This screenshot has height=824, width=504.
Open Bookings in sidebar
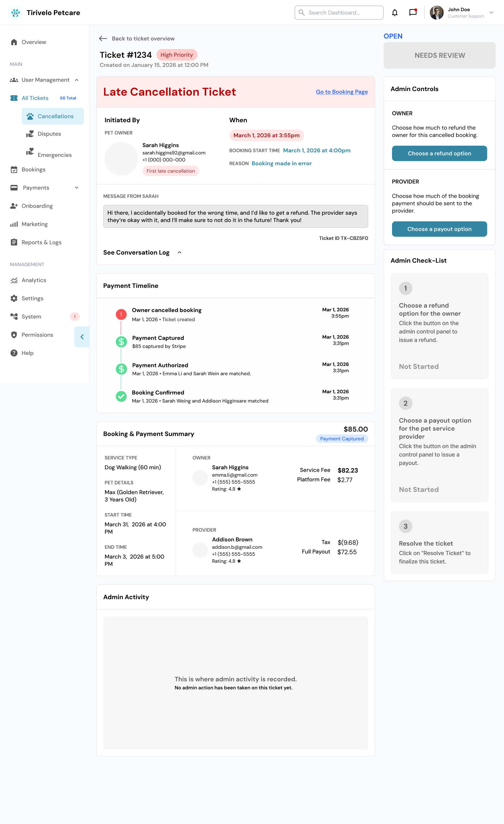[34, 169]
